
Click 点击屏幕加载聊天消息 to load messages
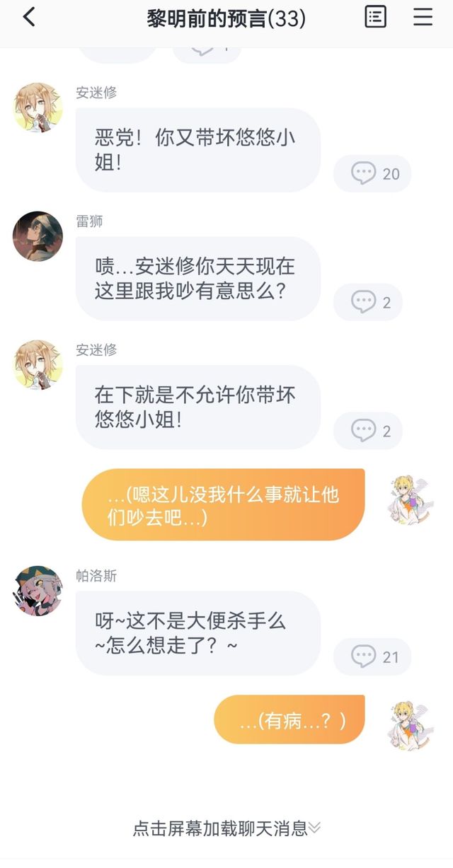(221, 828)
